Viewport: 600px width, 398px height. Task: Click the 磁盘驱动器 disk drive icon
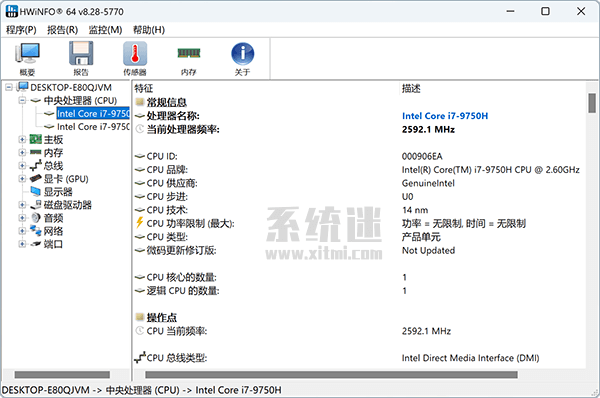[x=36, y=205]
